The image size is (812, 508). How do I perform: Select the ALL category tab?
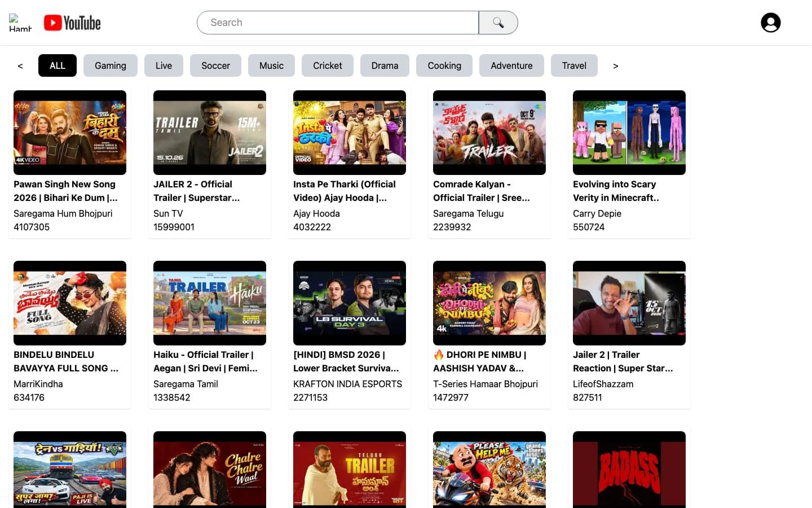click(58, 65)
